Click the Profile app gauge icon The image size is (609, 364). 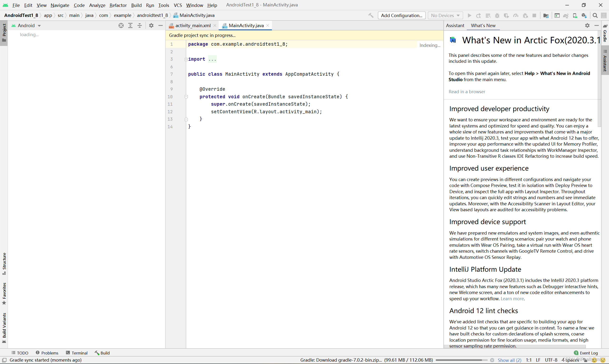click(516, 15)
